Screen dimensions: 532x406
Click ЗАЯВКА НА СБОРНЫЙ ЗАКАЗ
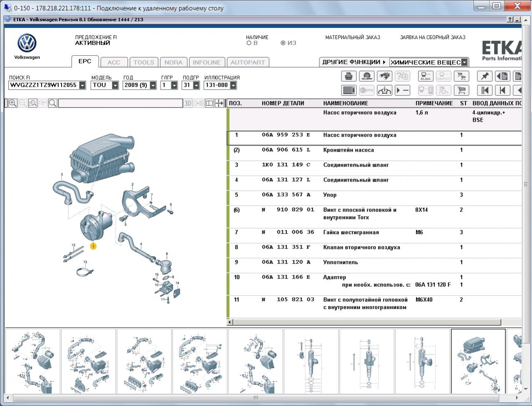pos(433,37)
